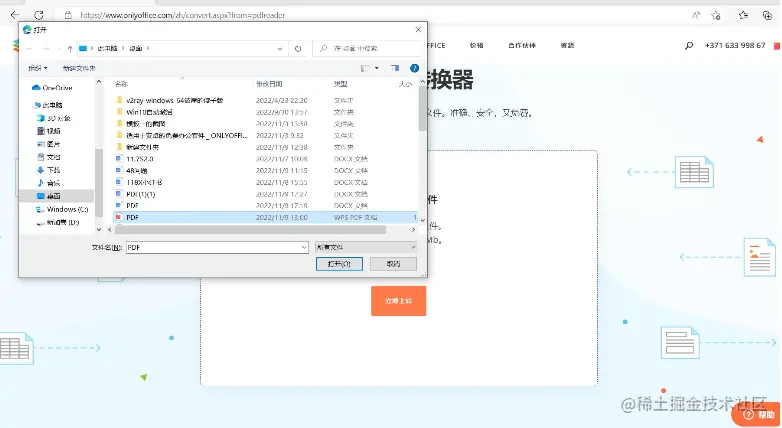The height and width of the screenshot is (428, 782).
Task: Open the 价格 menu on the ONLYOFFICE page
Action: (x=476, y=45)
